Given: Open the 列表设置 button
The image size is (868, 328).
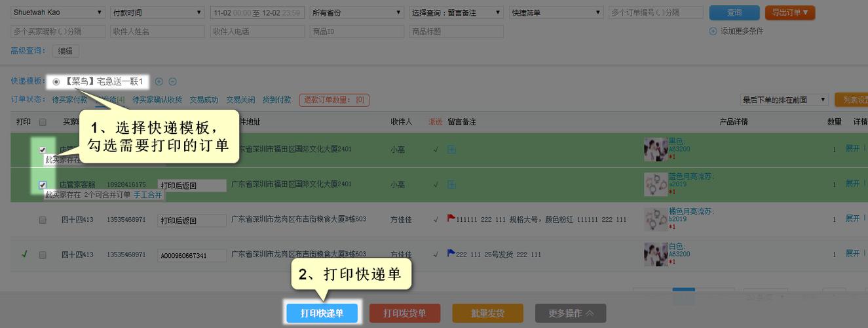Looking at the screenshot, I should coord(852,100).
